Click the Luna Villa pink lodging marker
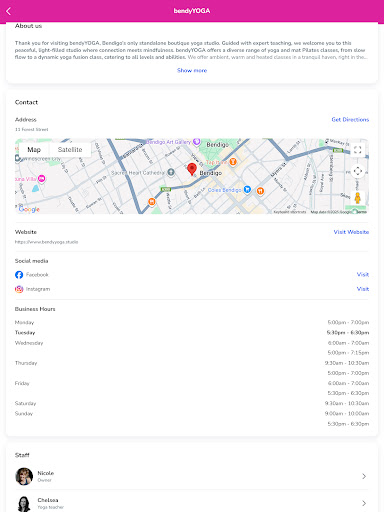Viewport: 384px width, 512px height. tap(42, 179)
